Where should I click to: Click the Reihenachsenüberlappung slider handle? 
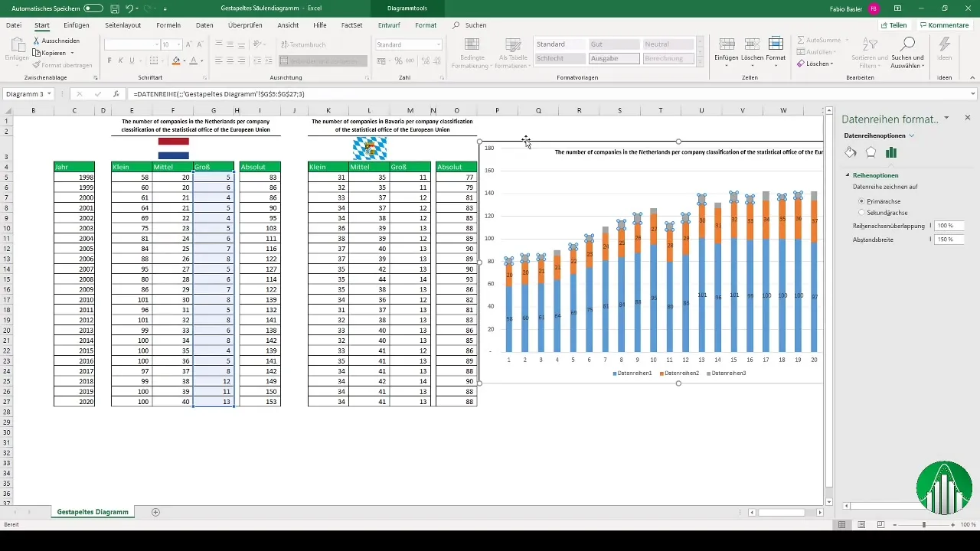[931, 226]
